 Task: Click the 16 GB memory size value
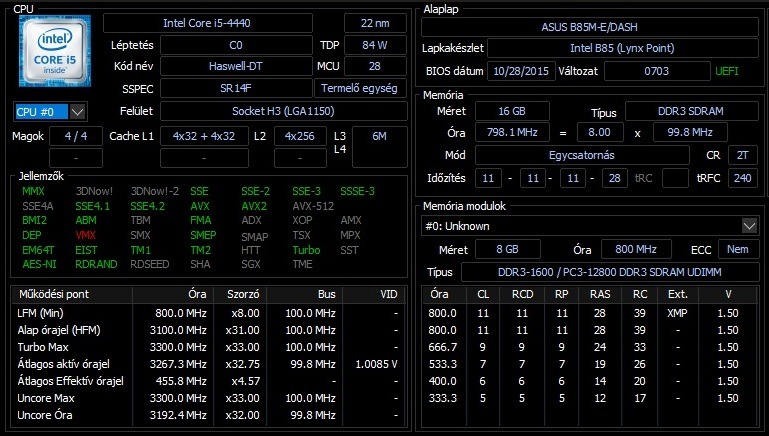point(512,111)
